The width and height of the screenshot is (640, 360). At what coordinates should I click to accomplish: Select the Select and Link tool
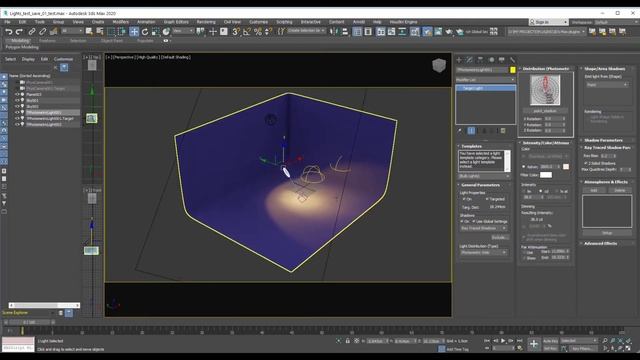point(32,31)
